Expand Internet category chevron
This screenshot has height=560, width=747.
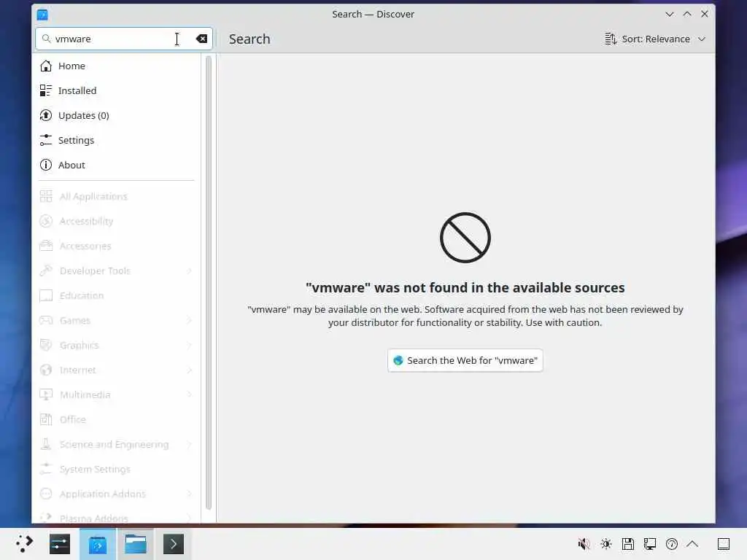coord(190,370)
